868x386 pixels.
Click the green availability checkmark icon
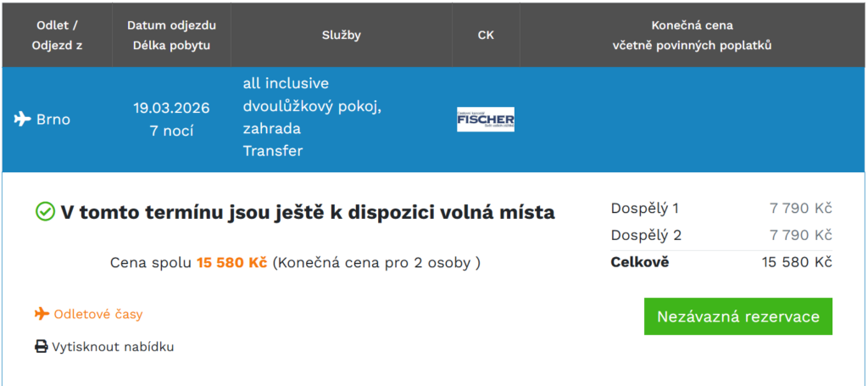click(45, 212)
